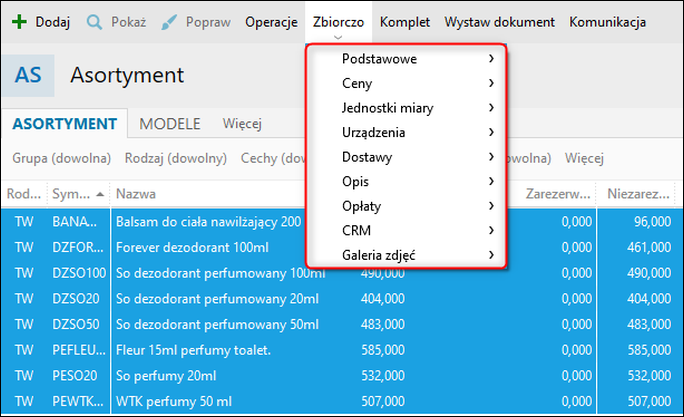Open the Urządzenia submenu

pyautogui.click(x=406, y=132)
